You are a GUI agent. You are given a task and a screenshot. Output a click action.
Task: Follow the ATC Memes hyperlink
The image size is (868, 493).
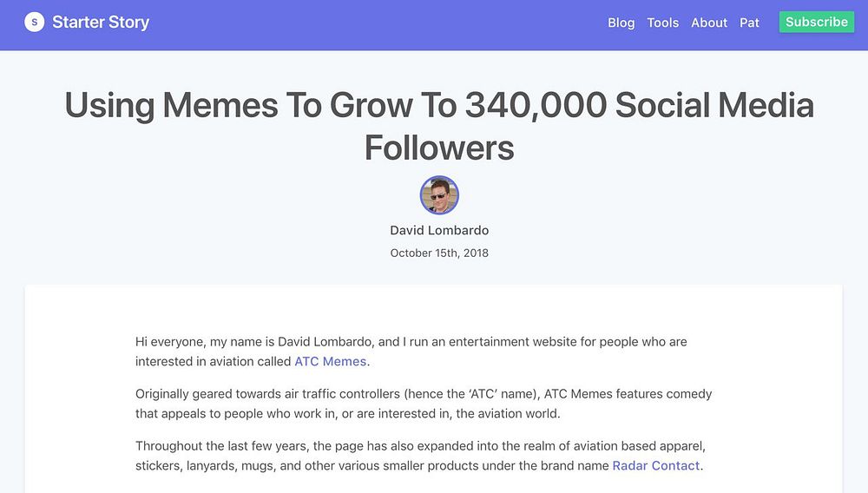click(331, 361)
